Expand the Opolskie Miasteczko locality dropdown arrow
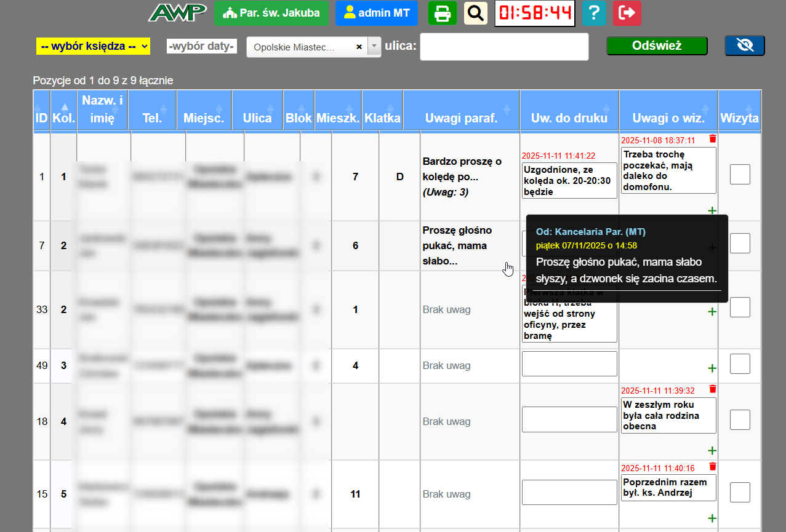Viewport: 786px width, 532px height. [x=374, y=47]
